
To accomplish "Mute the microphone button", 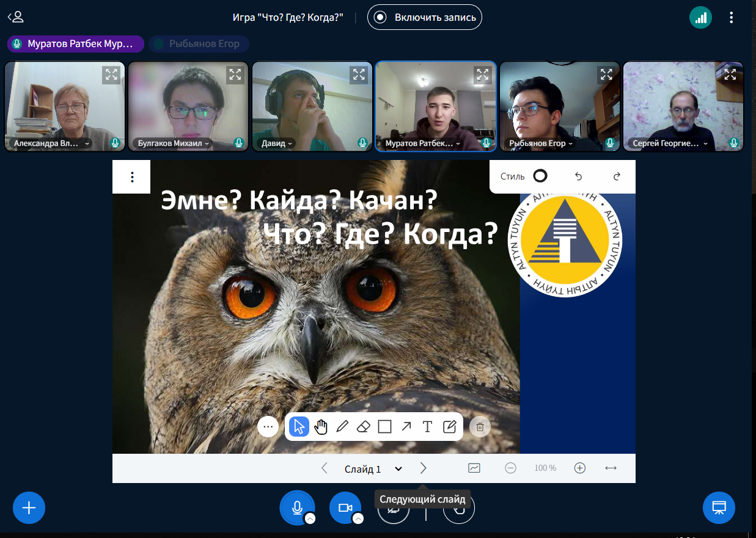I will pyautogui.click(x=296, y=507).
